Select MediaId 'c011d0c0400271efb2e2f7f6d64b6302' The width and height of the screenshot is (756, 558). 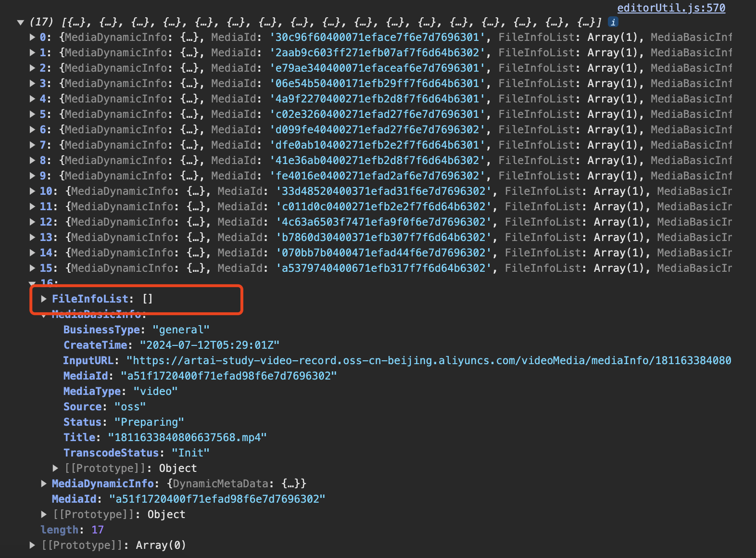pyautogui.click(x=383, y=206)
